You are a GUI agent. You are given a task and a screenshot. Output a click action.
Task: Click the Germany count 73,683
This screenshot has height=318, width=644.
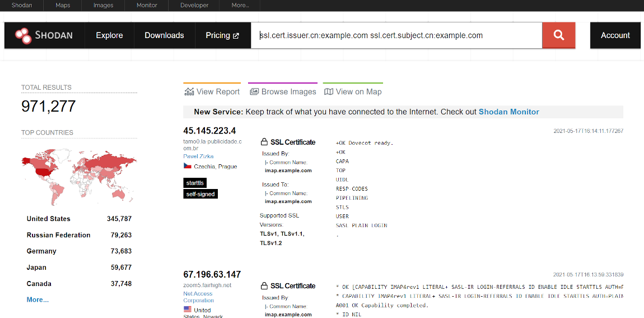[x=121, y=251]
